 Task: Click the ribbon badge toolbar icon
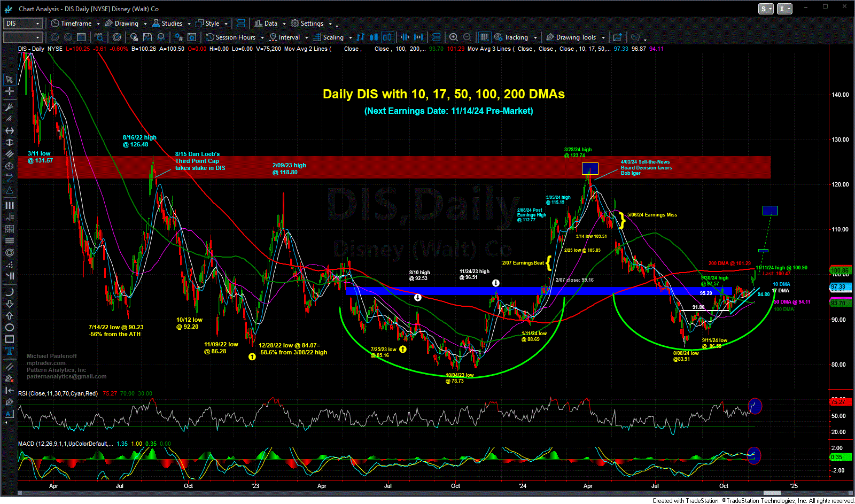pos(160,37)
